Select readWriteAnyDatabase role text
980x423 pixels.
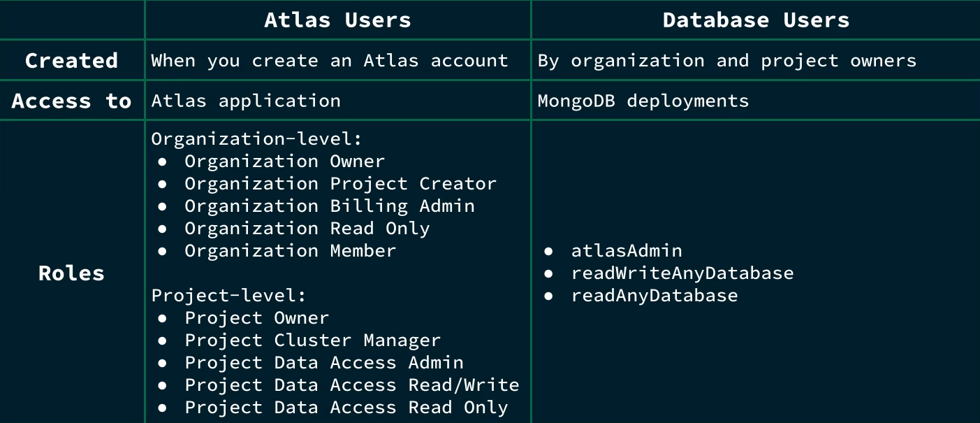click(682, 273)
